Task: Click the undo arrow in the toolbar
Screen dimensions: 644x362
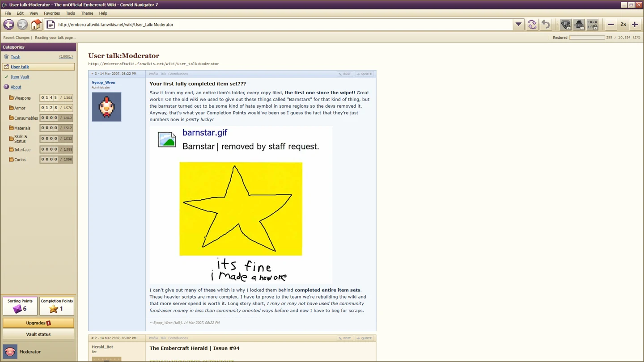Action: [x=546, y=25]
